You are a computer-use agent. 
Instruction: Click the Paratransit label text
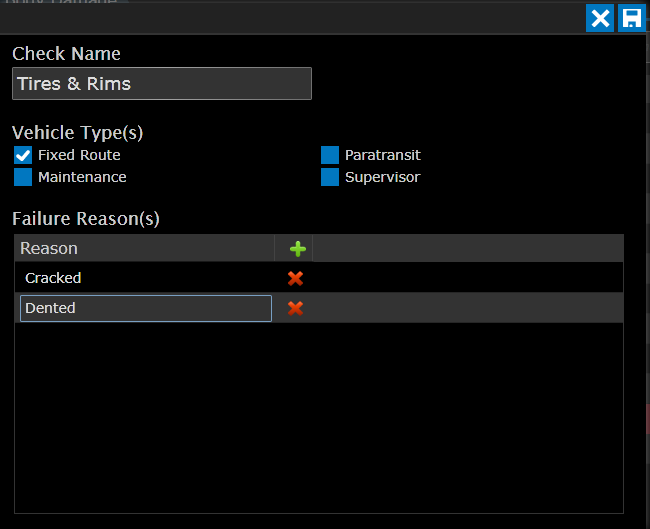pyautogui.click(x=382, y=155)
